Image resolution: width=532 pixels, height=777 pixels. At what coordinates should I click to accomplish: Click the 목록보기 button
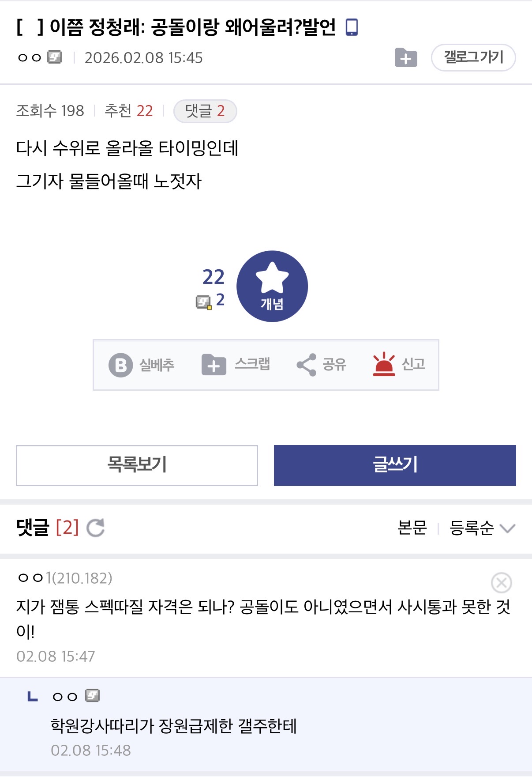(x=137, y=465)
